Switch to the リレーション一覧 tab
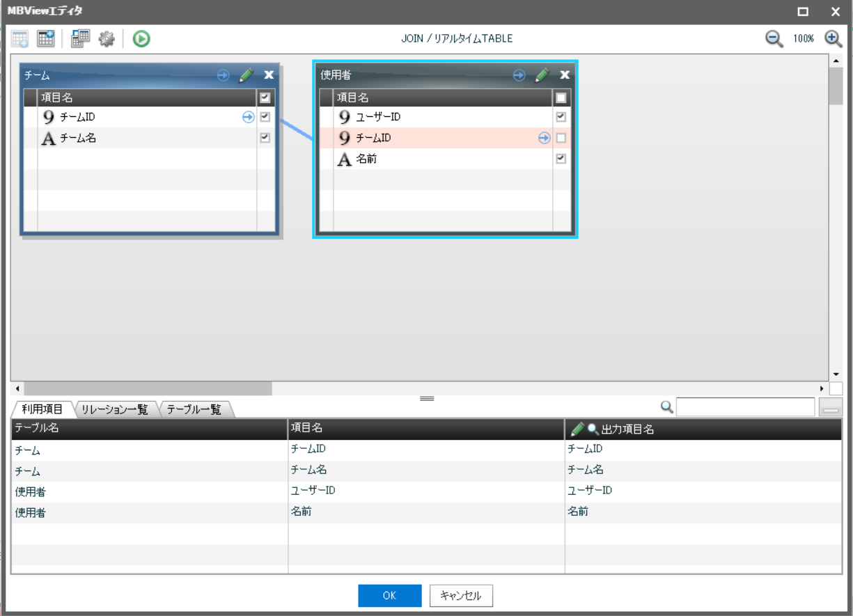Viewport: 853px width, 616px height. pyautogui.click(x=115, y=409)
